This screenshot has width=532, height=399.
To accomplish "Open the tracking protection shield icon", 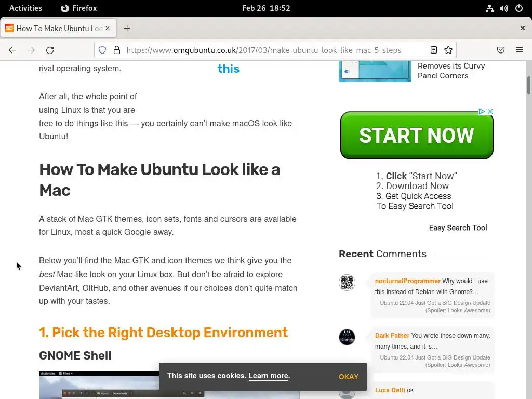I will click(102, 50).
